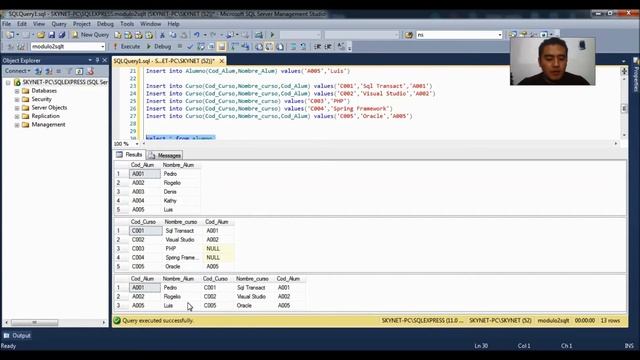Open the File menu

pyautogui.click(x=7, y=24)
